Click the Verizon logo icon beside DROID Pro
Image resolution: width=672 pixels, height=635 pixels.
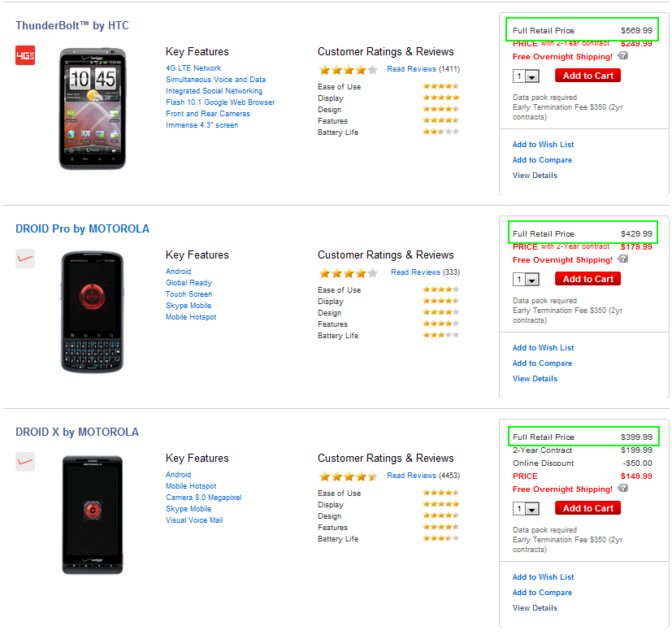pyautogui.click(x=25, y=259)
